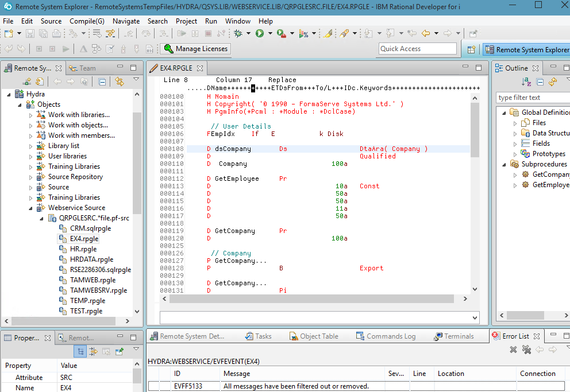570x392 pixels.
Task: Click the Quick Access search field
Action: tap(418, 49)
